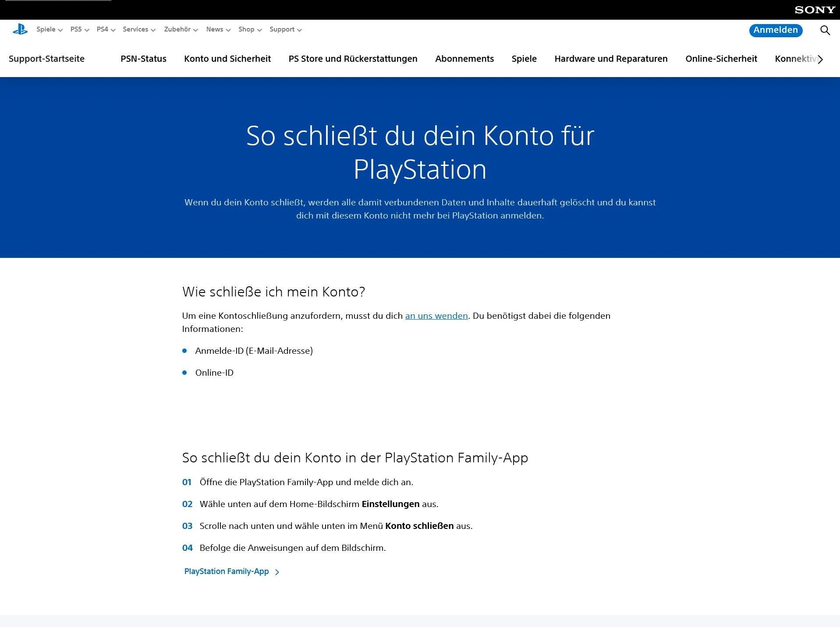Expand the Spiele dropdown menu

click(50, 29)
